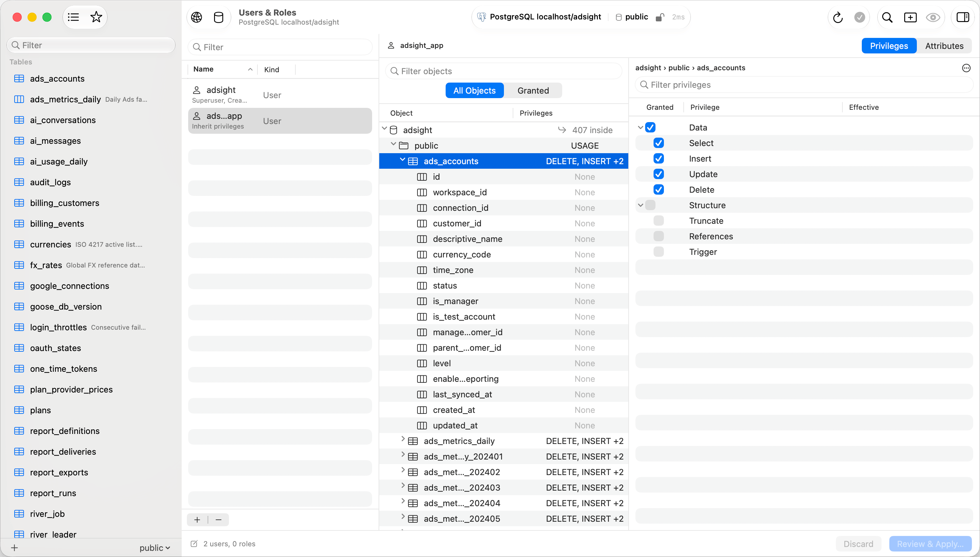Image resolution: width=980 pixels, height=557 pixels.
Task: Select the workspace_id column row
Action: click(503, 192)
